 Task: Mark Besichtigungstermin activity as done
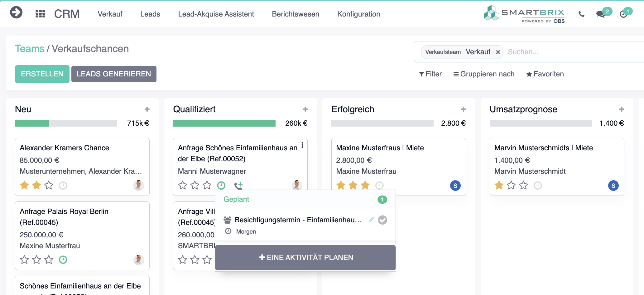pyautogui.click(x=382, y=220)
